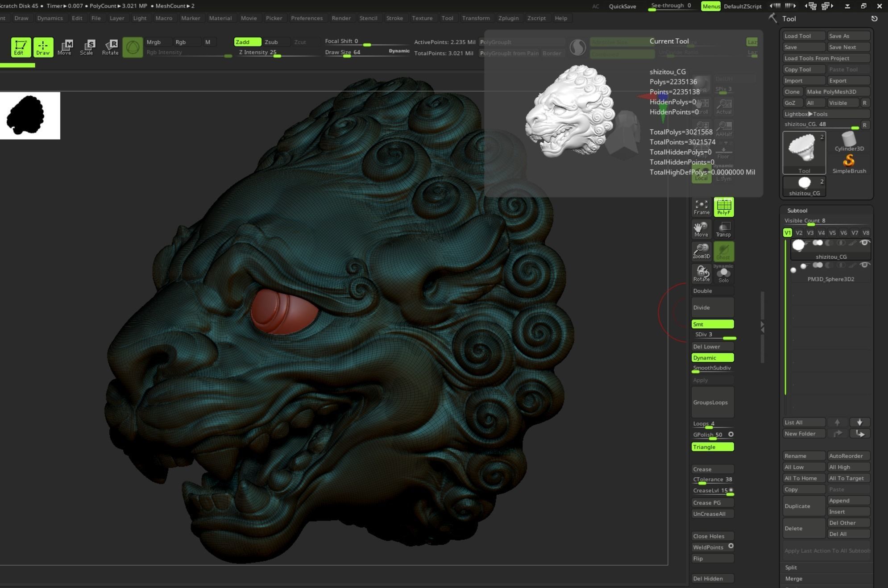Select the Cylinder3D tool thumbnail
This screenshot has width=888, height=588.
coord(849,142)
